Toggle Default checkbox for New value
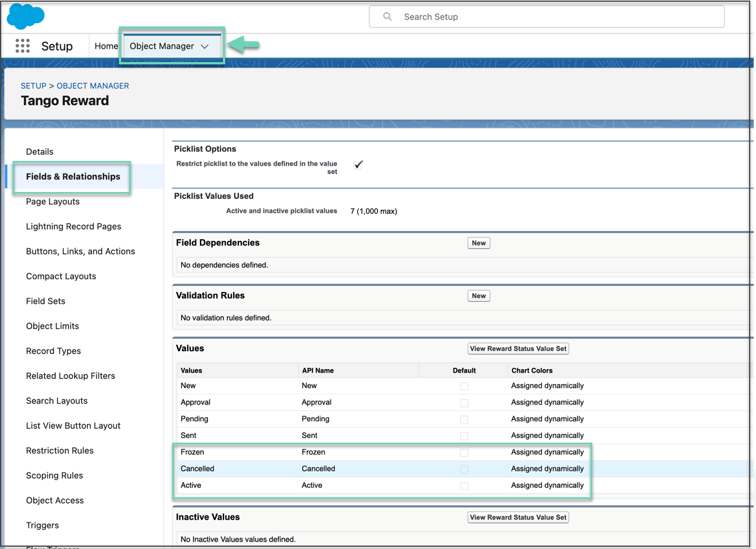The height and width of the screenshot is (549, 756). coord(464,386)
